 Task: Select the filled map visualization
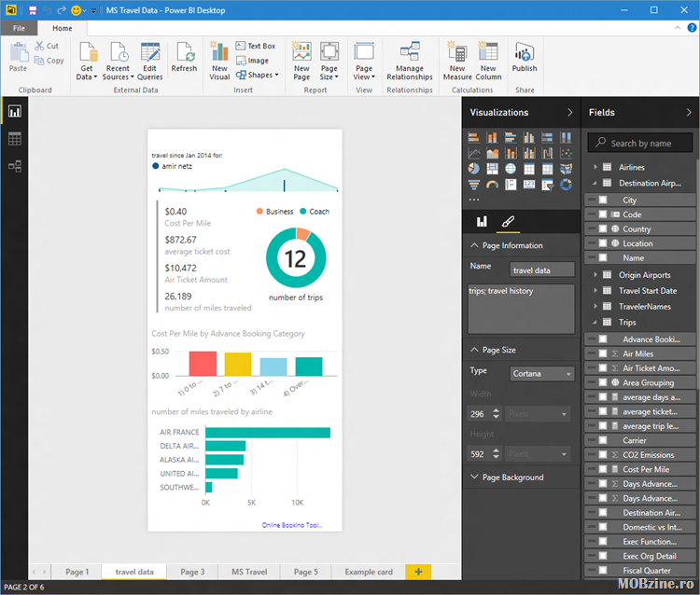click(x=567, y=169)
